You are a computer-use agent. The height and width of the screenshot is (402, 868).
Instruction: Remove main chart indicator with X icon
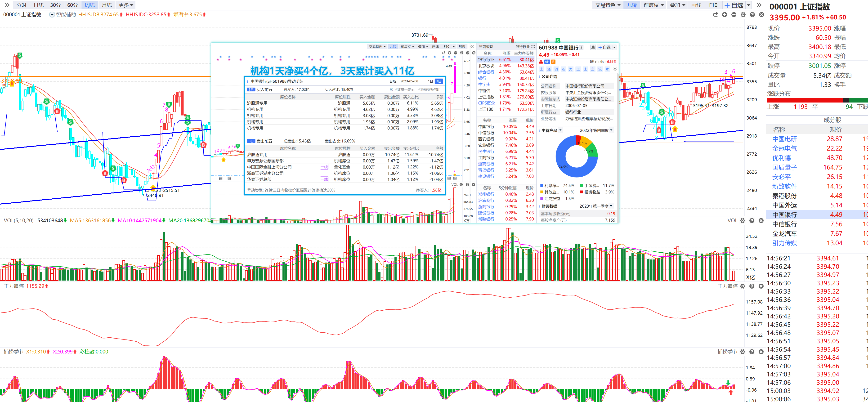tap(761, 14)
